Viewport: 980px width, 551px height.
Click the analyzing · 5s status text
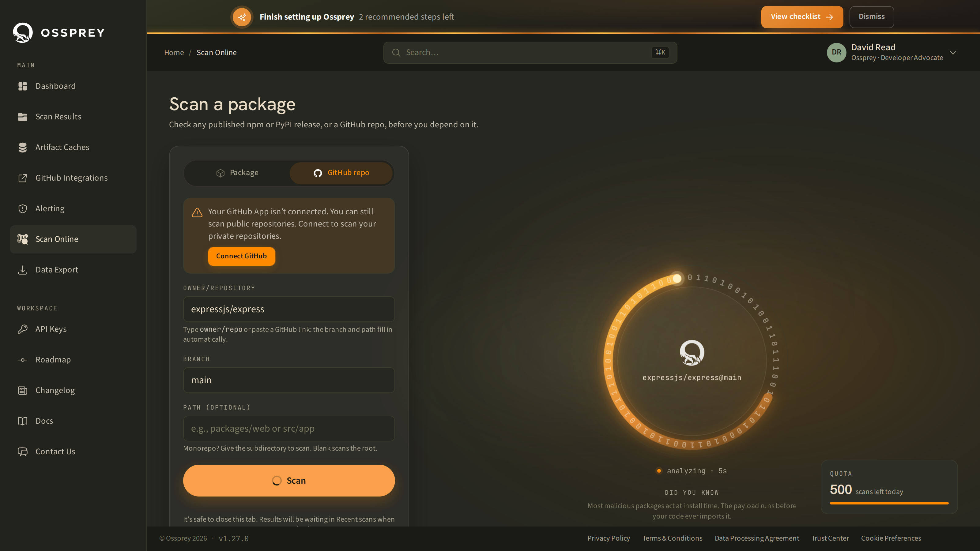click(697, 471)
